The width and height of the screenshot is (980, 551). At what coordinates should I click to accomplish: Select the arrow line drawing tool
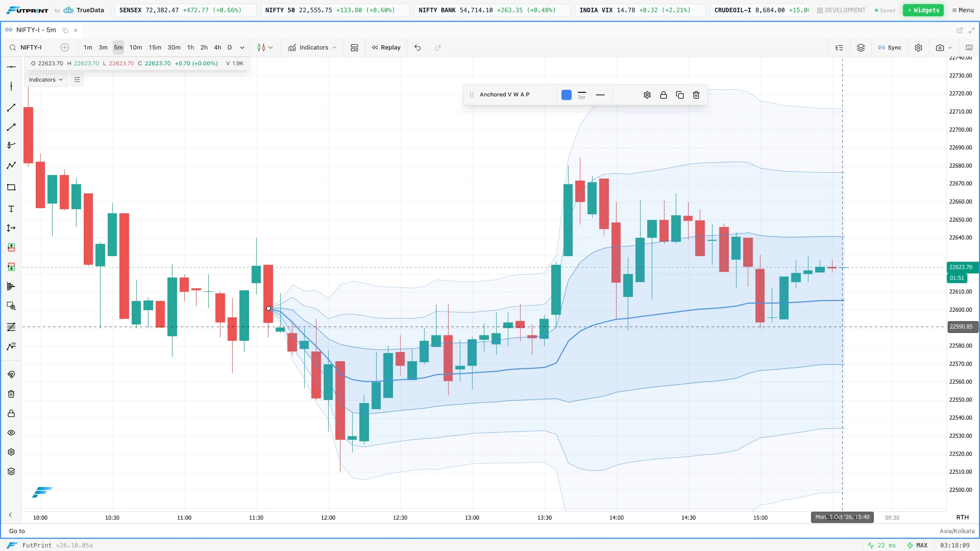(x=11, y=127)
